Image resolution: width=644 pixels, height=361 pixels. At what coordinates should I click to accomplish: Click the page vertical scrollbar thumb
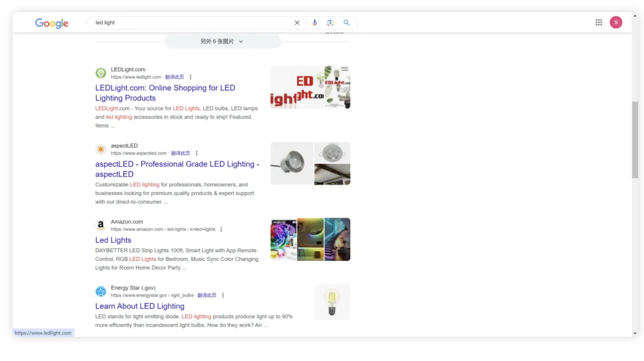(635, 140)
